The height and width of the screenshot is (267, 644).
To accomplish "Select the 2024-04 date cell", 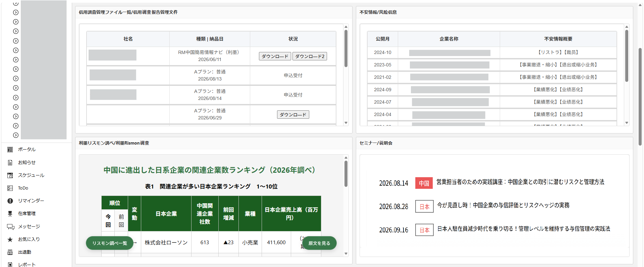I will pyautogui.click(x=383, y=114).
